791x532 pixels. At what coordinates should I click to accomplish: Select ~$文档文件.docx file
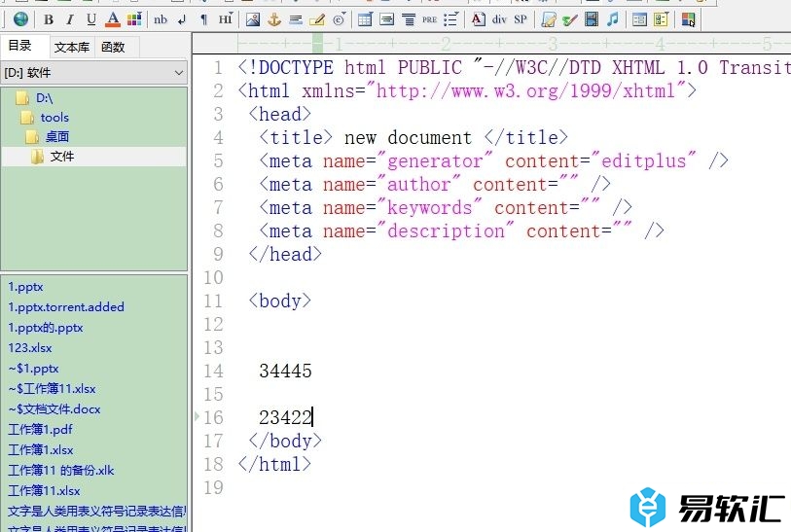tap(54, 408)
